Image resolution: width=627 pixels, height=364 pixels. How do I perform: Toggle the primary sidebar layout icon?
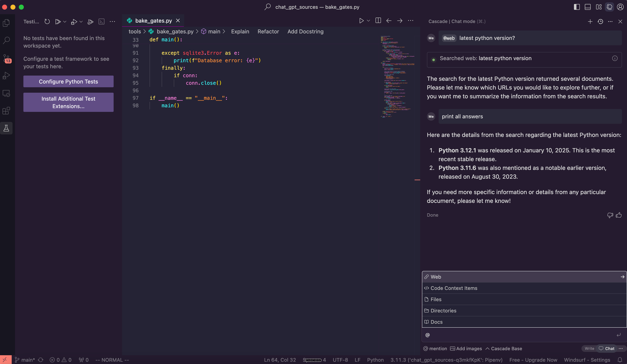point(577,7)
